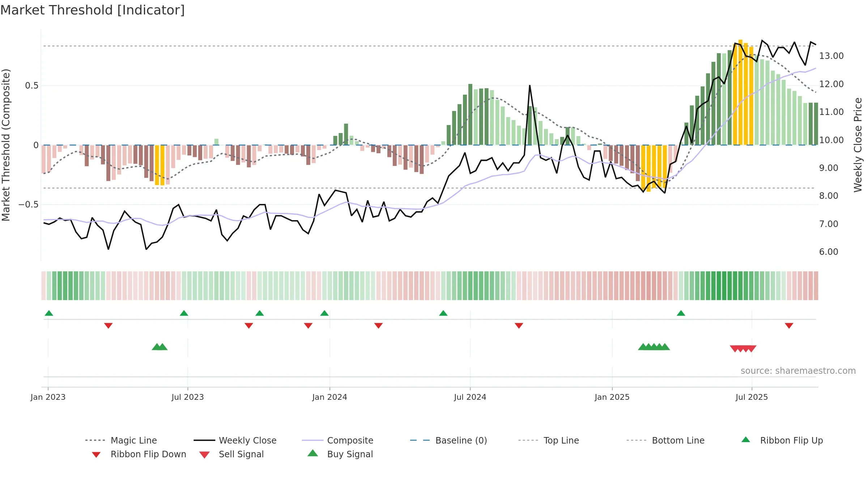Click the red flip-down triangle around Dec 2023
The height and width of the screenshot is (488, 868).
(x=308, y=326)
